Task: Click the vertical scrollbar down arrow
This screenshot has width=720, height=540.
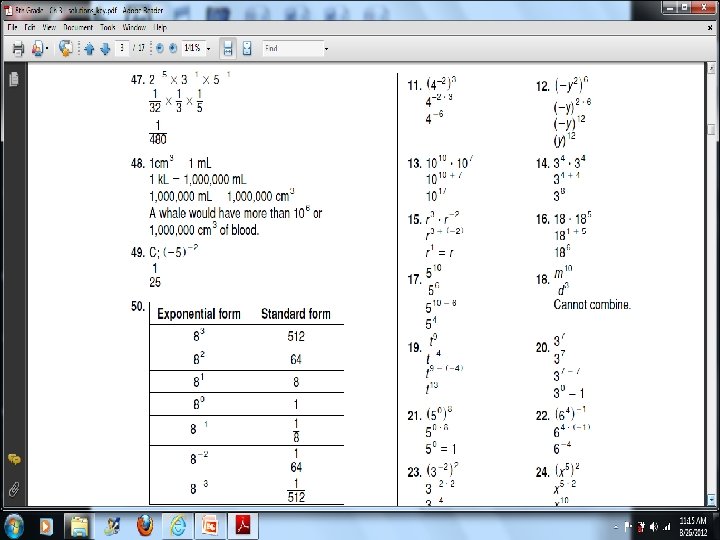Action: click(x=711, y=499)
